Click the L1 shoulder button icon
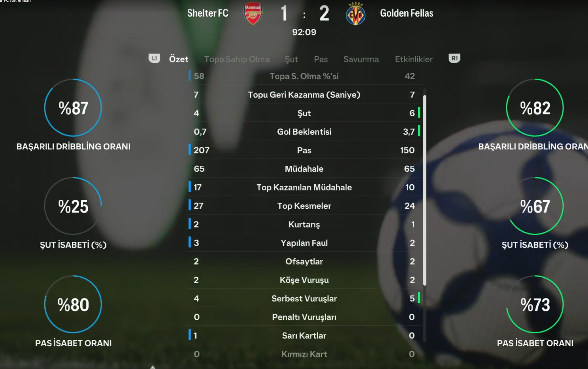 154,58
